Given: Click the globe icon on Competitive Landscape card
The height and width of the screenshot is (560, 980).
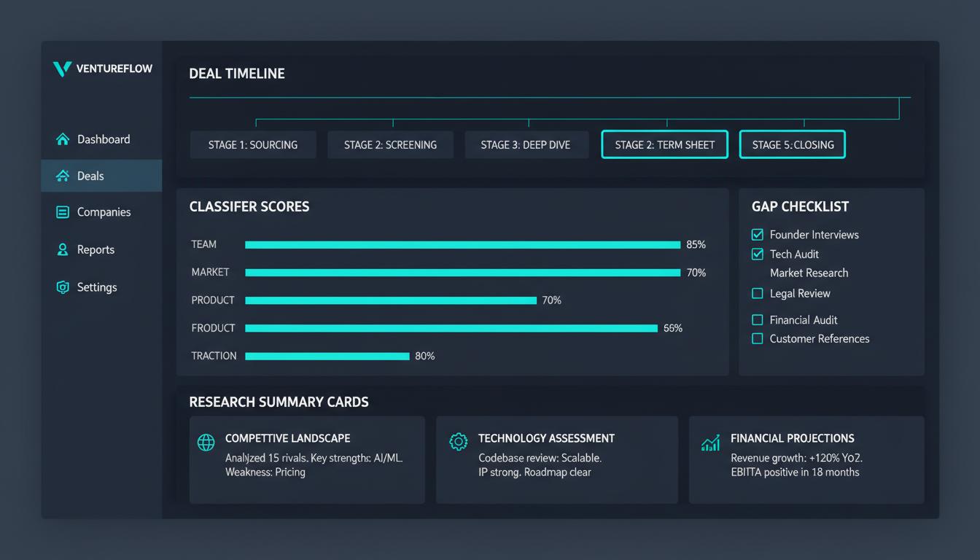Looking at the screenshot, I should (205, 442).
